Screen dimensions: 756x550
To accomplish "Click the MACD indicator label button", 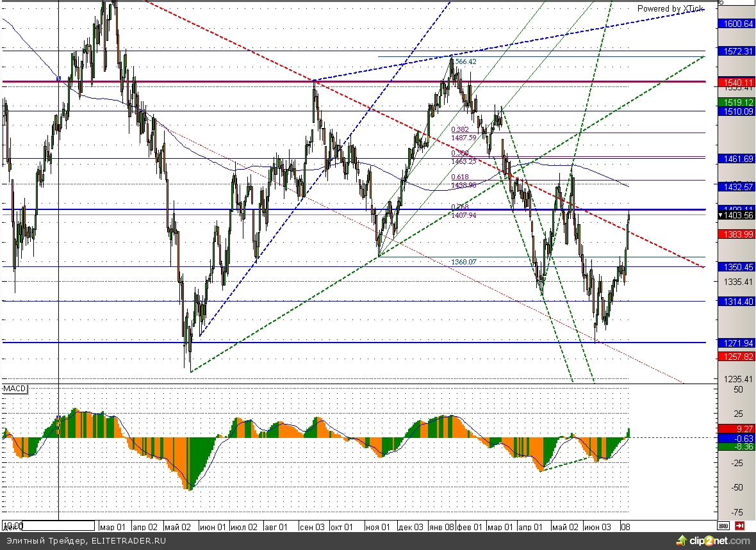I will [x=15, y=389].
